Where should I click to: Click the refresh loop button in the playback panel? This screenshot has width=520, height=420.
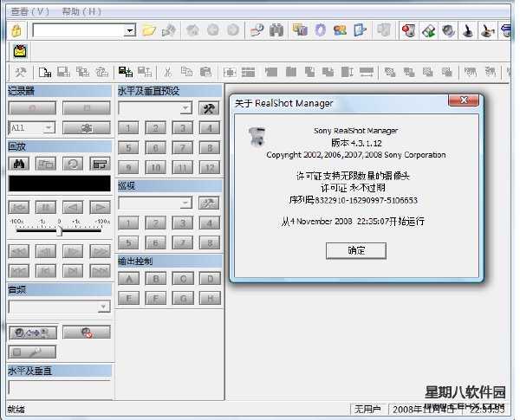tap(73, 164)
